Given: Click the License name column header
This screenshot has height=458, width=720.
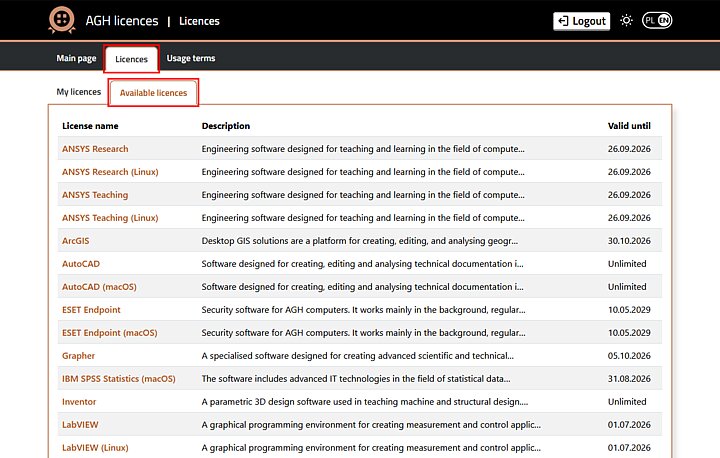Looking at the screenshot, I should tap(90, 126).
